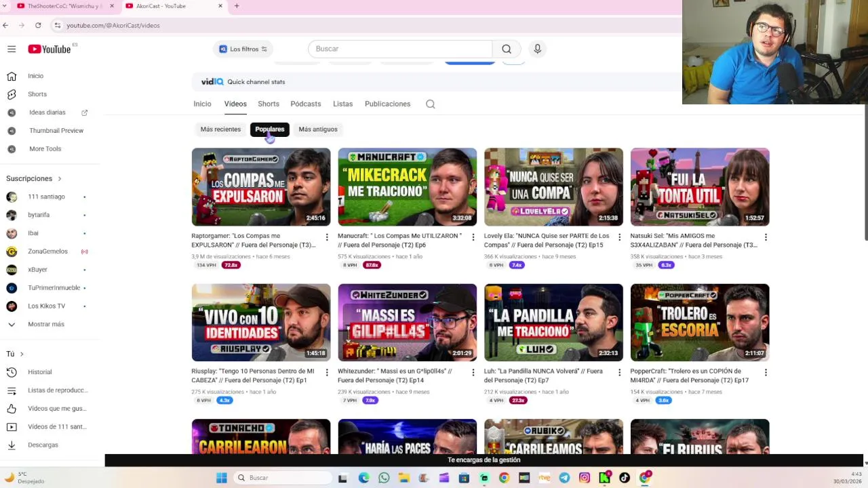Open options menu for Manucraft video
The height and width of the screenshot is (488, 868).
473,237
